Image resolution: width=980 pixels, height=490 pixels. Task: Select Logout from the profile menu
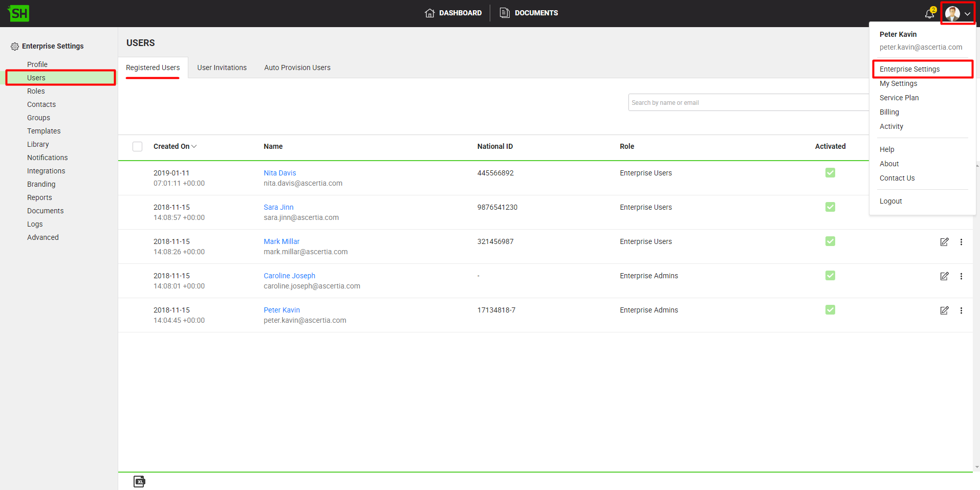[x=890, y=201]
